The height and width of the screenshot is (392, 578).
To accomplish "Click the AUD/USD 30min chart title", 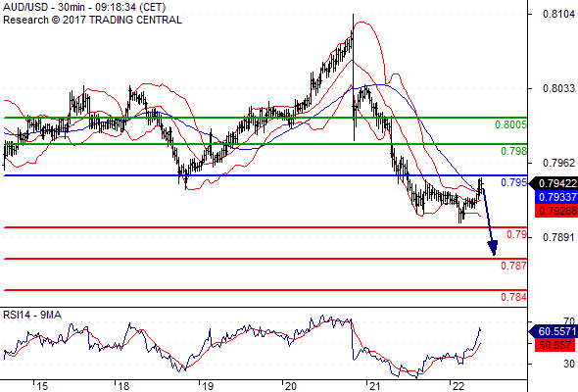I will pyautogui.click(x=84, y=7).
